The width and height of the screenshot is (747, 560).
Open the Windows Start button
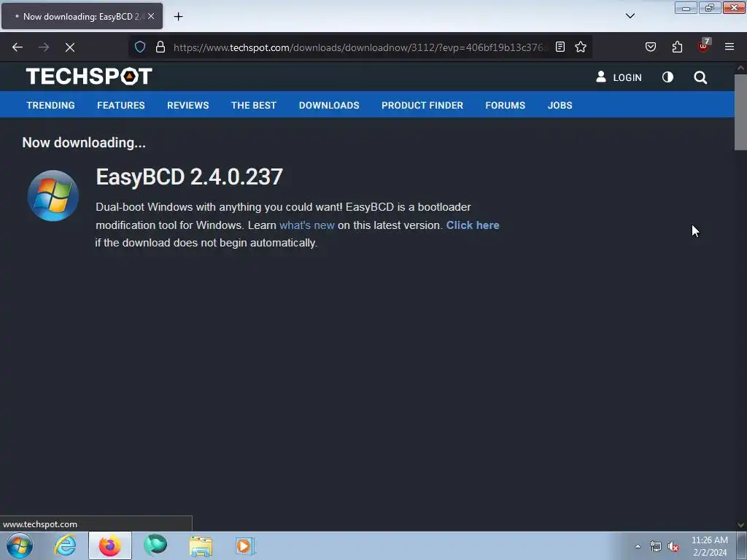[x=20, y=545]
